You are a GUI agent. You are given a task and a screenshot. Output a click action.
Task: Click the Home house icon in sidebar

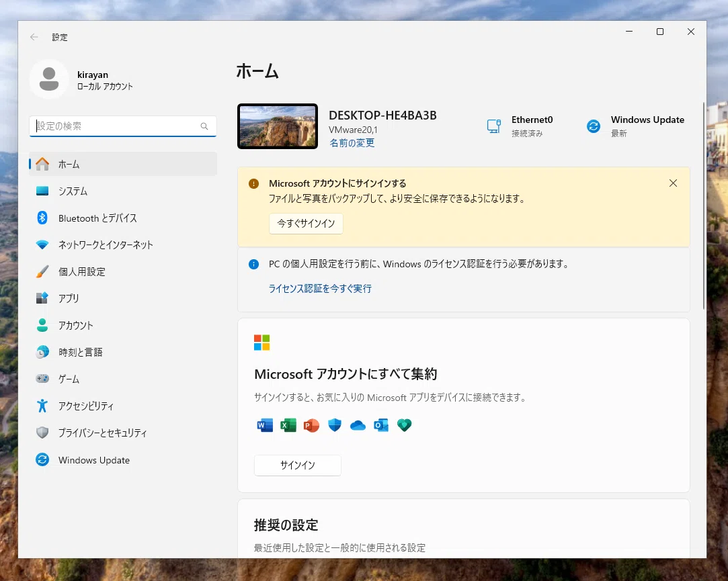(42, 164)
